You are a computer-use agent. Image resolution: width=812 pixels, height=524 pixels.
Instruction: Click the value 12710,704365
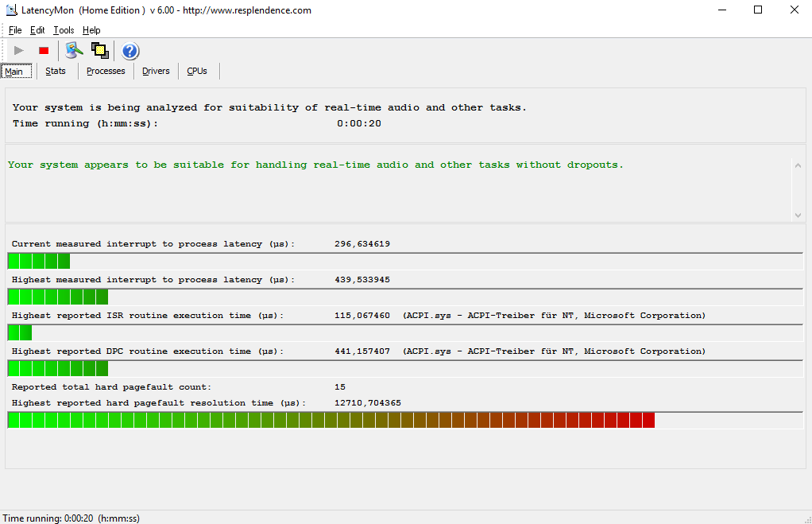(x=368, y=402)
